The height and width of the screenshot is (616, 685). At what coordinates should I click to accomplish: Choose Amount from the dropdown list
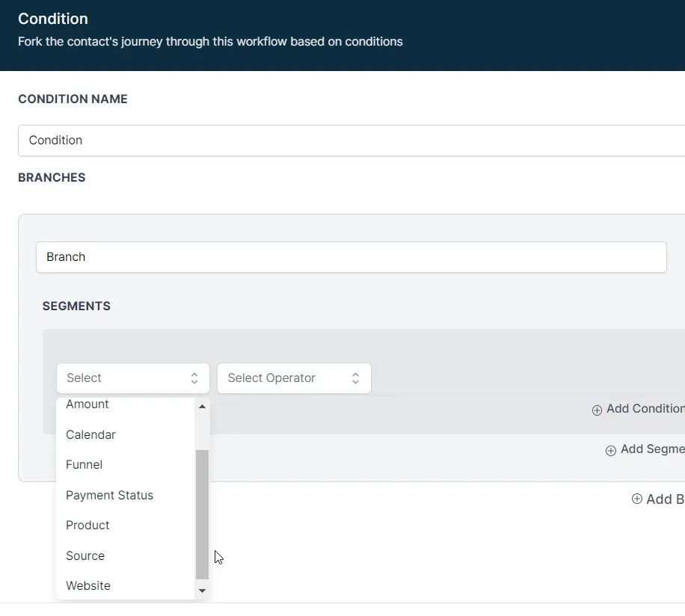87,404
